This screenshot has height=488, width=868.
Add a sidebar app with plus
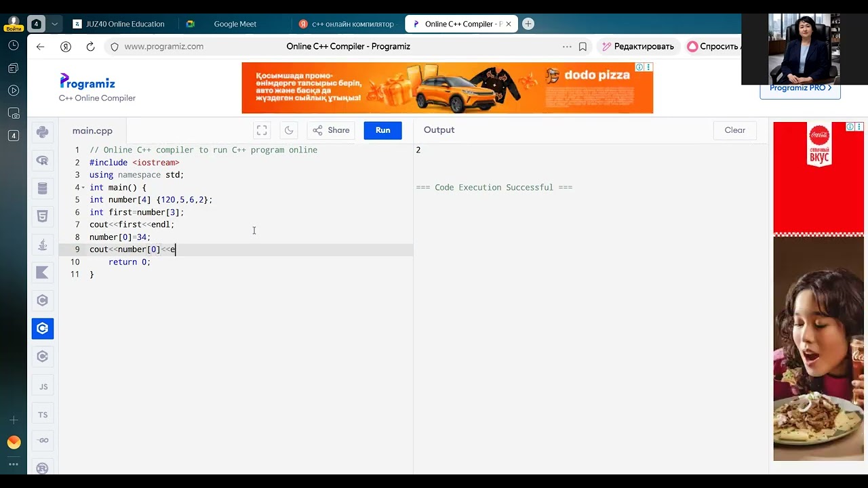pyautogui.click(x=13, y=420)
